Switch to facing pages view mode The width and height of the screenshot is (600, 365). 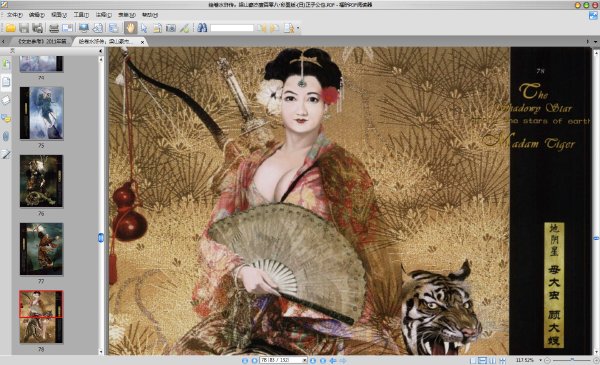[492, 360]
